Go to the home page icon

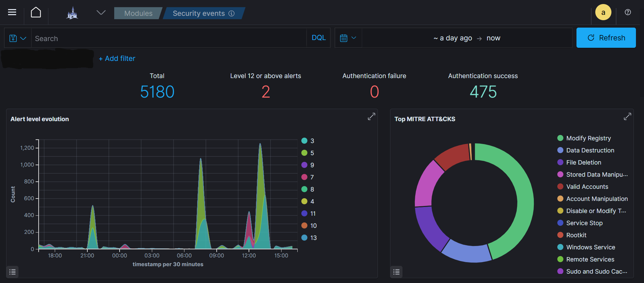pyautogui.click(x=36, y=12)
